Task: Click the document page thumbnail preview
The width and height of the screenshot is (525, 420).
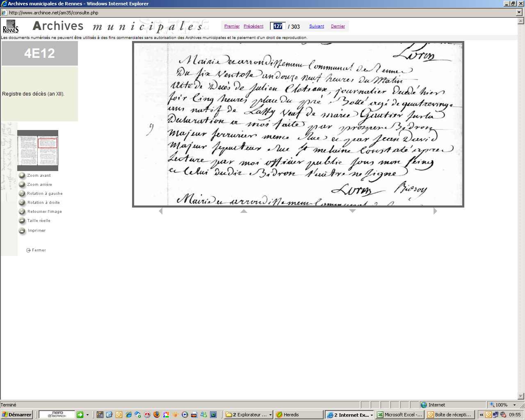Action: point(38,151)
